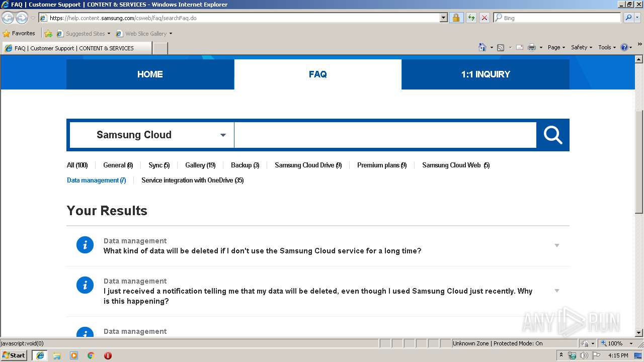The width and height of the screenshot is (644, 362).
Task: Click the browser Forward arrow button
Action: pyautogui.click(x=22, y=18)
